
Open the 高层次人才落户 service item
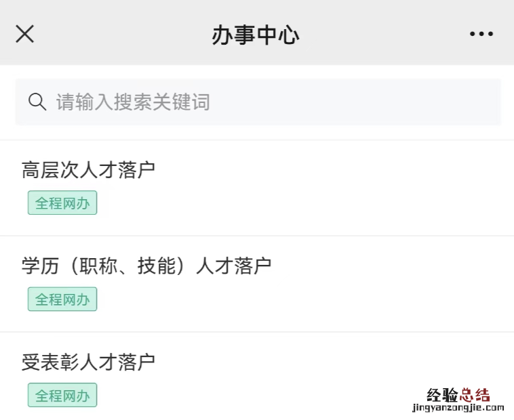pyautogui.click(x=88, y=169)
